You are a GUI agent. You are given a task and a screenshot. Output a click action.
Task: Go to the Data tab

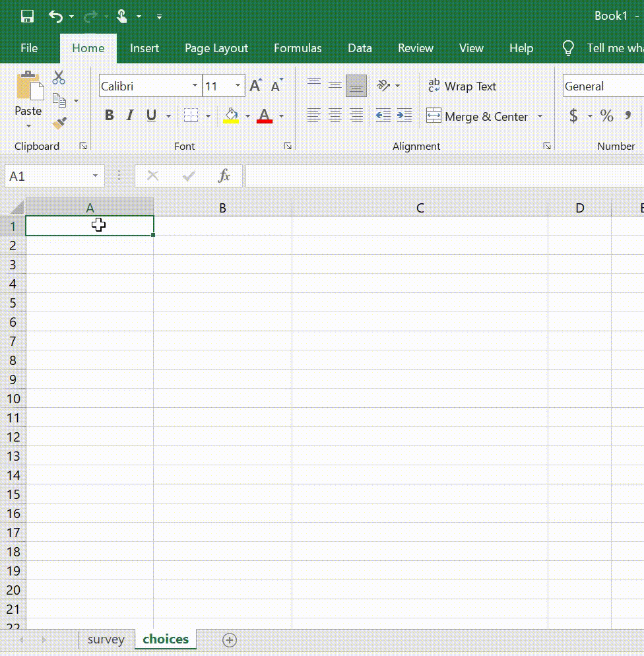[360, 48]
